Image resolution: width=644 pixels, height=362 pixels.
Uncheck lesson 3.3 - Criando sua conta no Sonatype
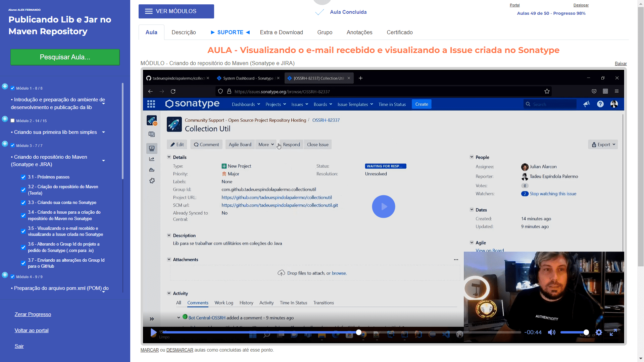coord(23,203)
